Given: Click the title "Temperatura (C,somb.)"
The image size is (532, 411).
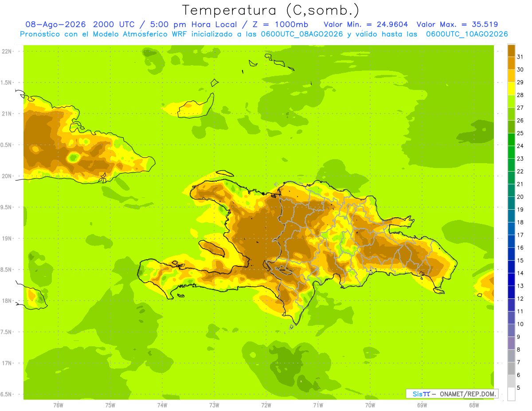Looking at the screenshot, I should coord(271,10).
